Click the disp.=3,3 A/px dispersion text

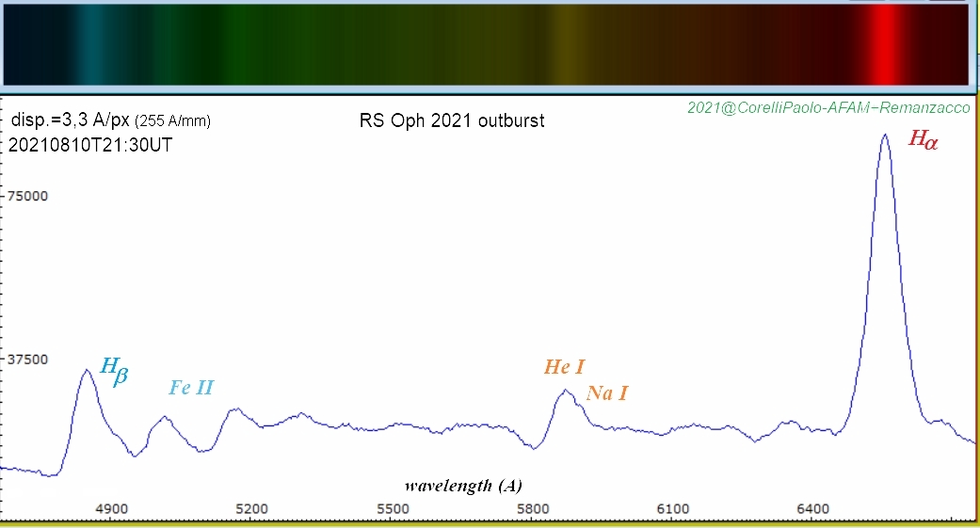(x=72, y=120)
